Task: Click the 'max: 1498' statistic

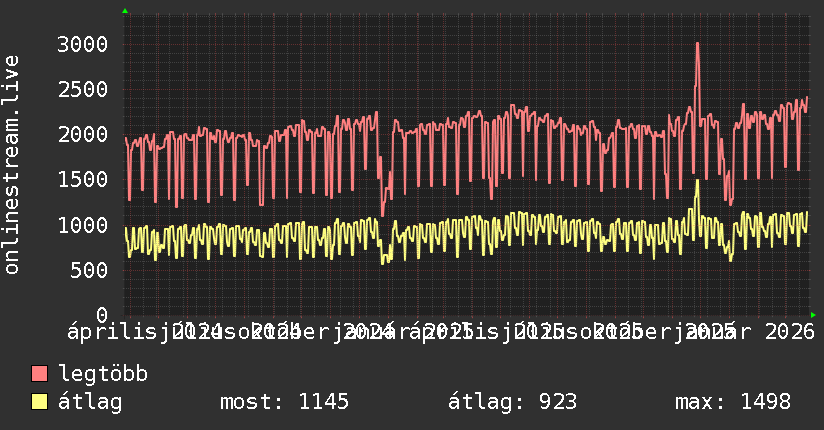Action: (x=733, y=402)
